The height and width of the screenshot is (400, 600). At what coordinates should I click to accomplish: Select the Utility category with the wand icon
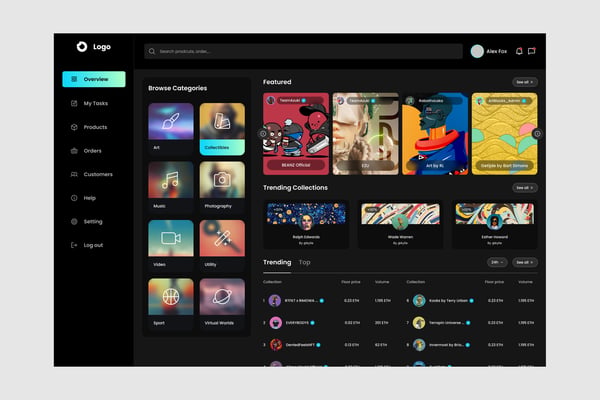click(222, 246)
